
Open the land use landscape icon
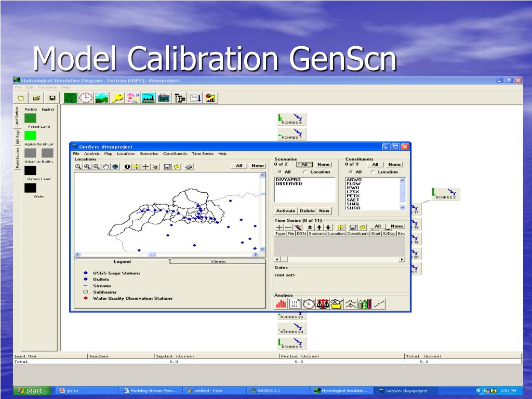[101, 98]
